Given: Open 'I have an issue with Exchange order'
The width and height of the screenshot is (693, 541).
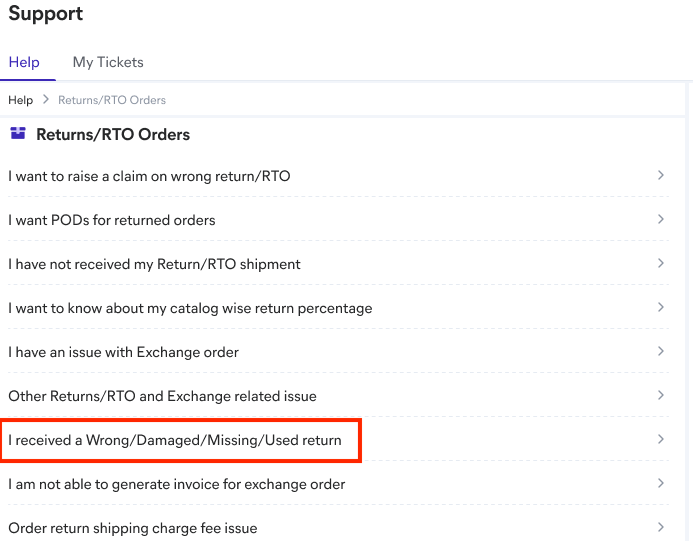Looking at the screenshot, I should point(124,352).
